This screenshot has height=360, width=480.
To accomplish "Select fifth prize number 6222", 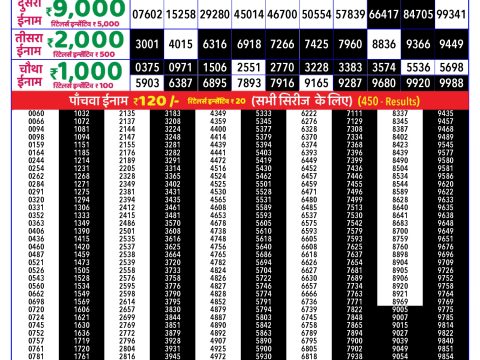I will point(309,113).
